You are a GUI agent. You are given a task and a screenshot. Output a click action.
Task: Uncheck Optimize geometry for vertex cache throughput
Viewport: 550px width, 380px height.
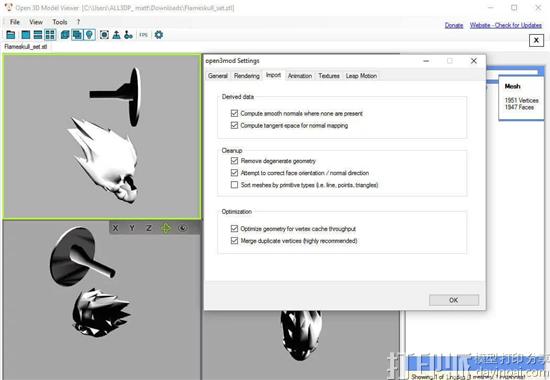(x=234, y=228)
